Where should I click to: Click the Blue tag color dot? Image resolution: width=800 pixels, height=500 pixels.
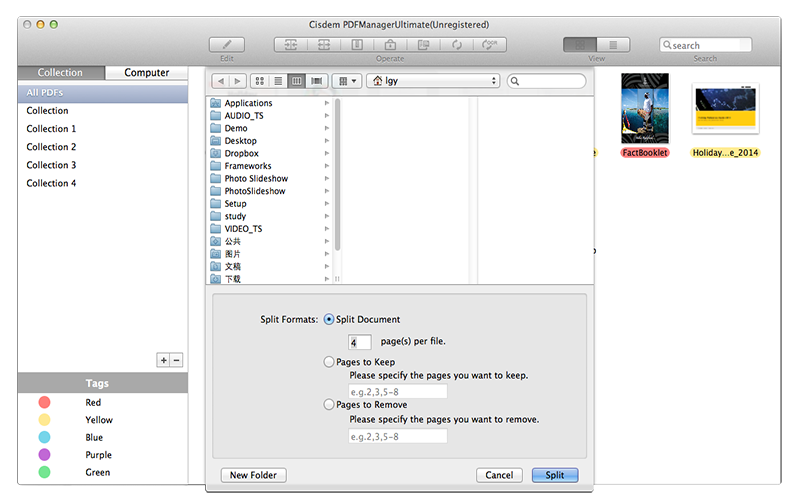[x=44, y=437]
